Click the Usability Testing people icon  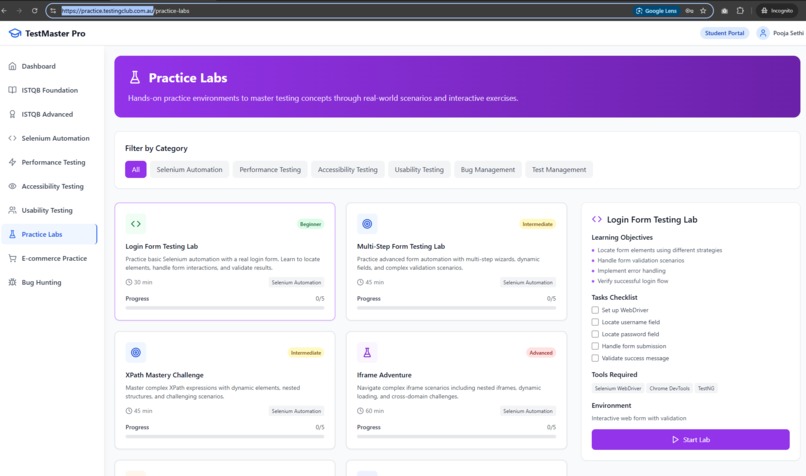tap(12, 210)
